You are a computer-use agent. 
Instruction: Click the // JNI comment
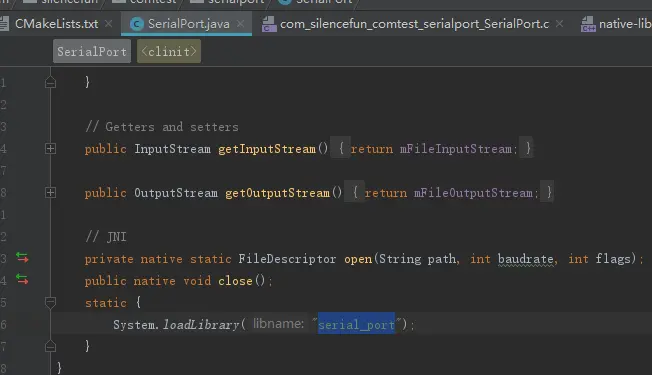[106, 237]
